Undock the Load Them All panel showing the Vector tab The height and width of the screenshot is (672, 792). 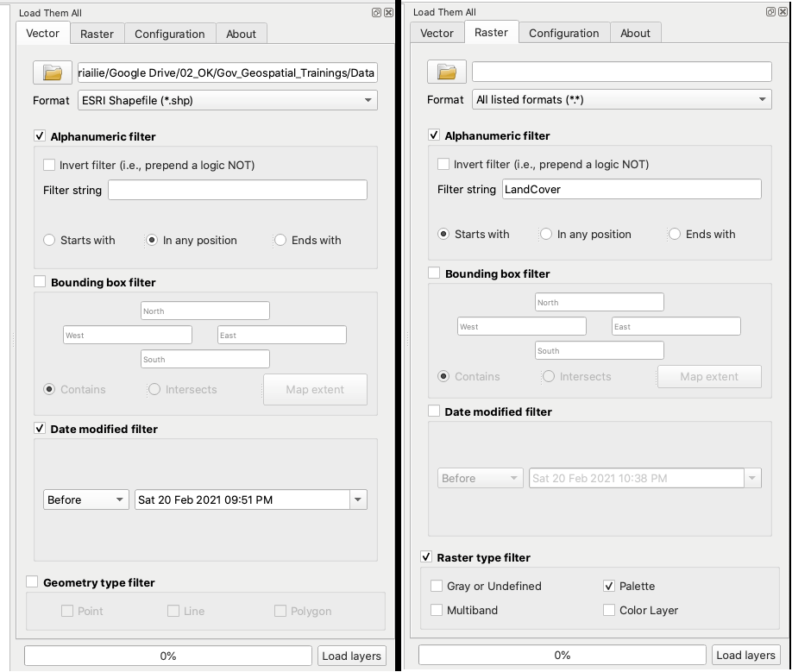376,13
